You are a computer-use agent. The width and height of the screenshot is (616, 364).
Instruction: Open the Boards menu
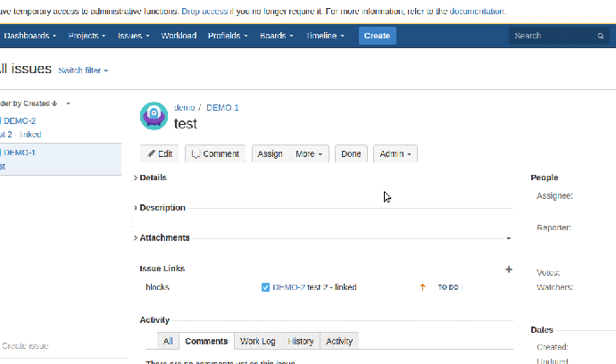click(x=276, y=36)
